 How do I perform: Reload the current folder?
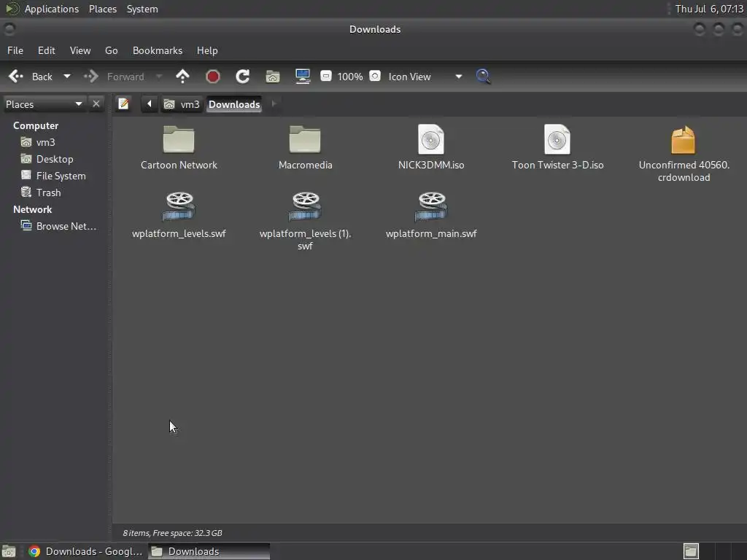point(242,76)
